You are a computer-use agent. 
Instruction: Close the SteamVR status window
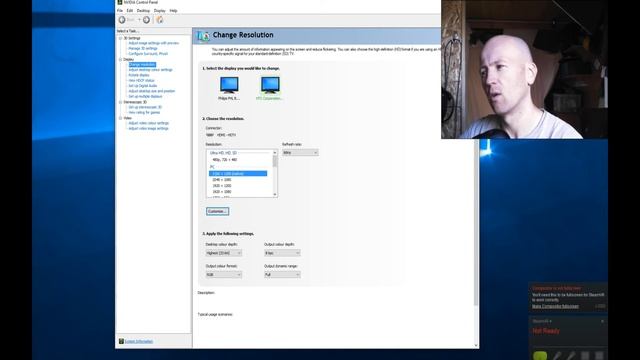[x=602, y=321]
